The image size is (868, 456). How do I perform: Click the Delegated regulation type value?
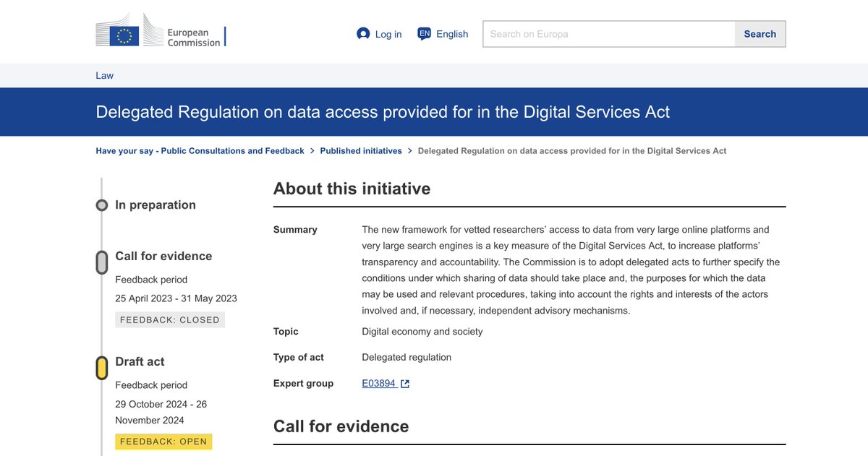407,358
